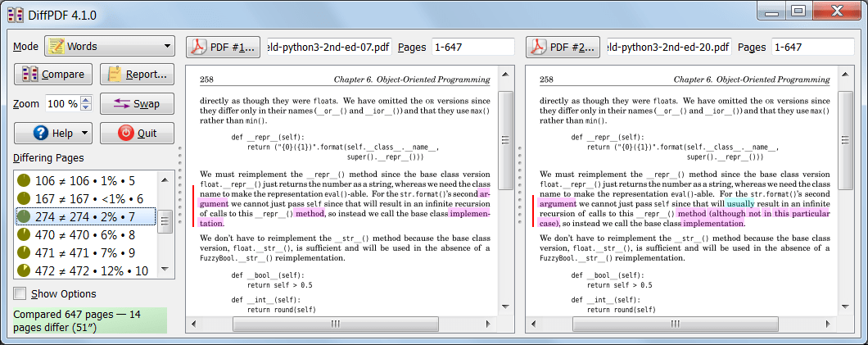
Task: Choose file via PDF #1 button
Action: pos(223,47)
